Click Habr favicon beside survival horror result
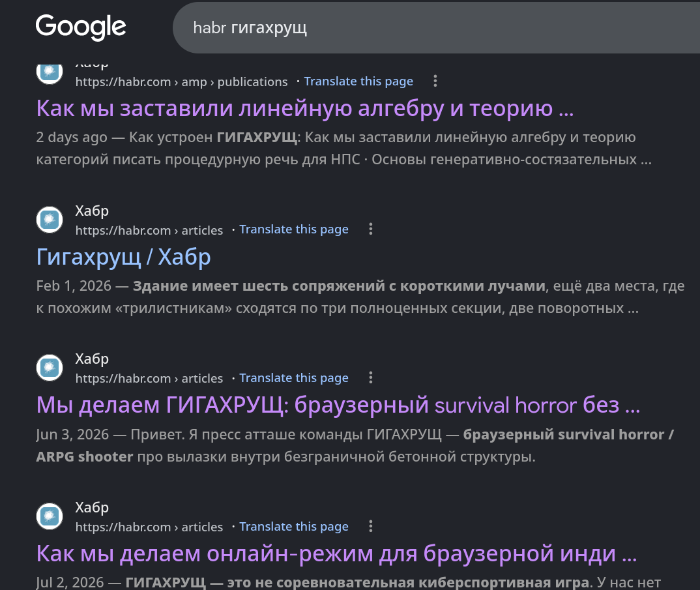700x590 pixels. pos(50,368)
